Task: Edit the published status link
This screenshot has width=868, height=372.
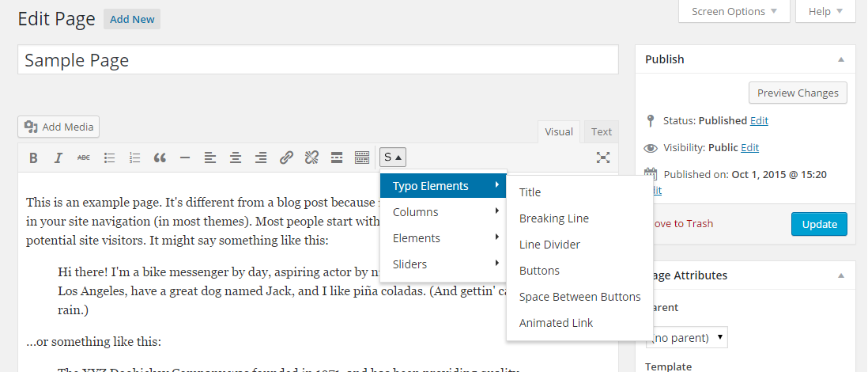Action: [759, 120]
